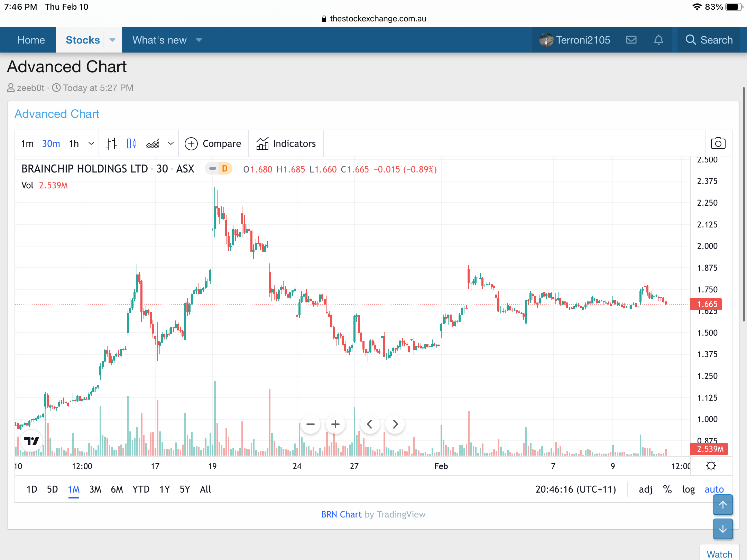
Task: Click the collapse legend minus pill
Action: pyautogui.click(x=212, y=169)
